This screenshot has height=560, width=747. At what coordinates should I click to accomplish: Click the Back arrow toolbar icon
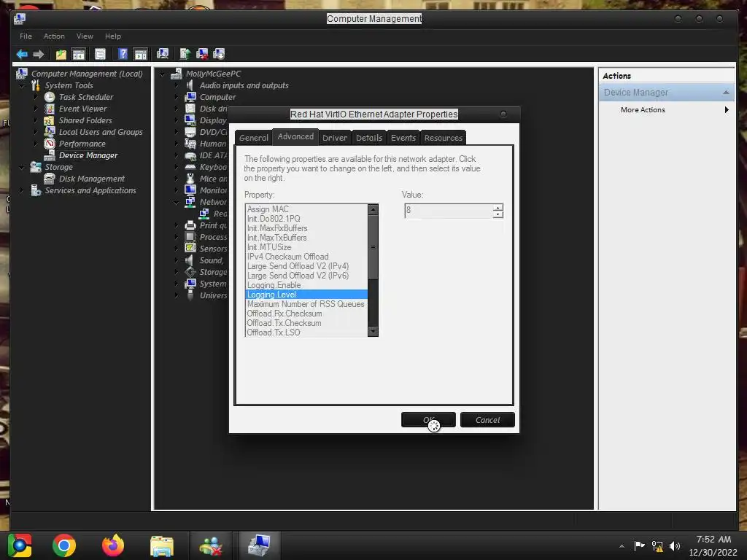22,54
